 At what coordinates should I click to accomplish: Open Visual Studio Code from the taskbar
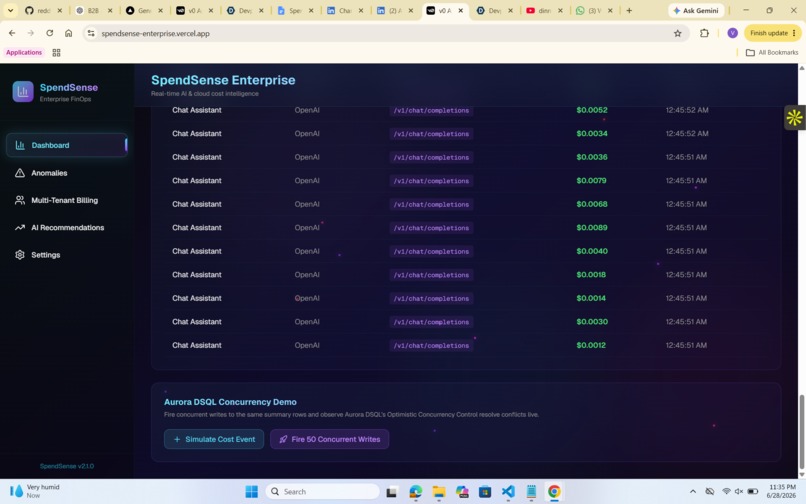(508, 492)
